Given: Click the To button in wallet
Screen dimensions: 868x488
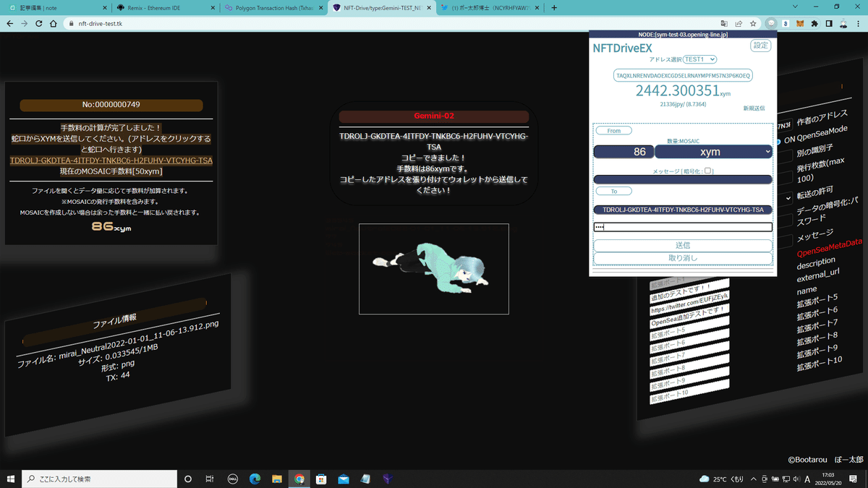Looking at the screenshot, I should point(613,192).
